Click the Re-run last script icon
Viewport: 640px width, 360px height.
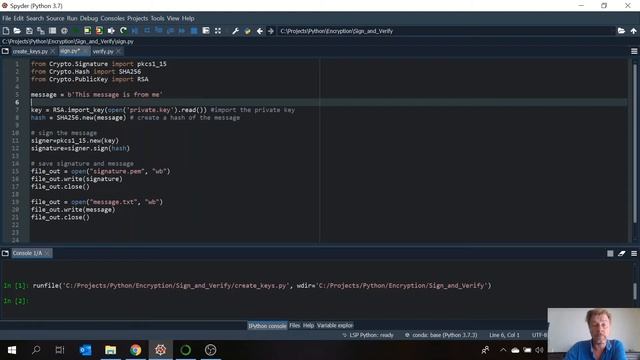123,31
